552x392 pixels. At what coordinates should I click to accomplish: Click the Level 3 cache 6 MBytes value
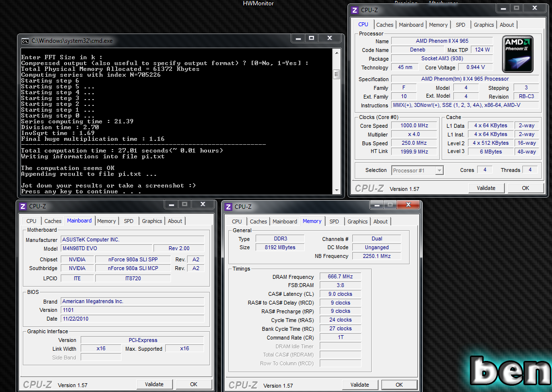(491, 151)
